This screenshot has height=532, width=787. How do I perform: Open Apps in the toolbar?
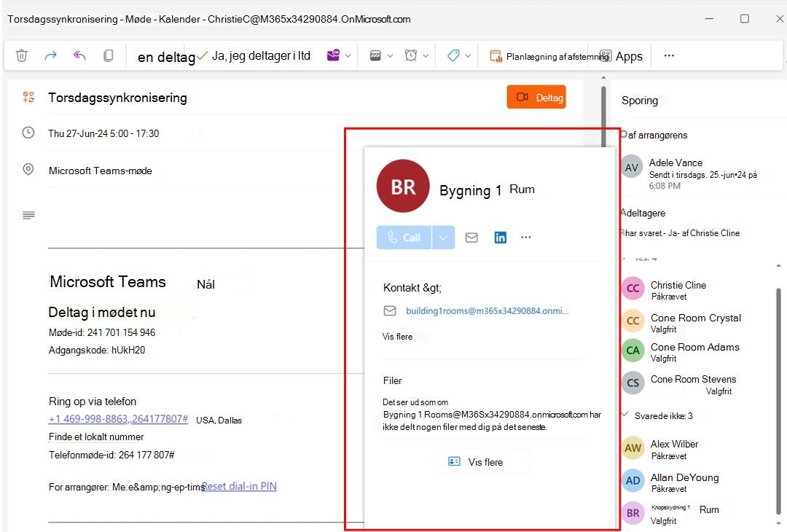(x=621, y=56)
